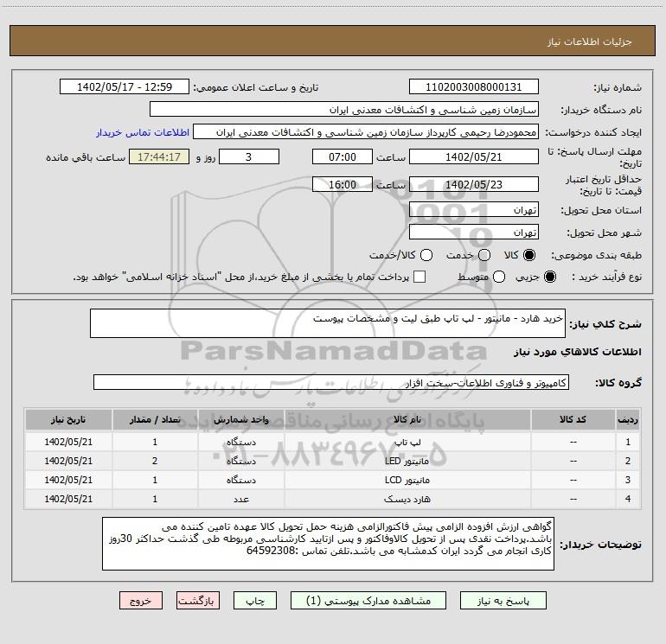The width and height of the screenshot is (666, 644).
Task: Click the نام کالا column header
Action: (407, 419)
